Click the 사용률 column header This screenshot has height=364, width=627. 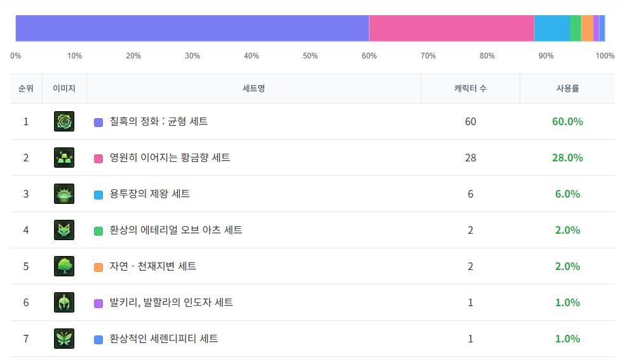point(567,88)
